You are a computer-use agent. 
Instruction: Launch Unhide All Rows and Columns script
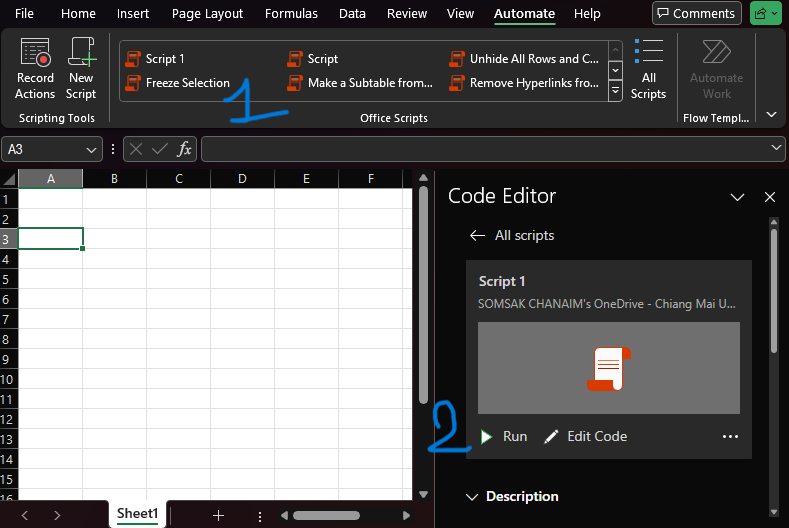pos(525,59)
